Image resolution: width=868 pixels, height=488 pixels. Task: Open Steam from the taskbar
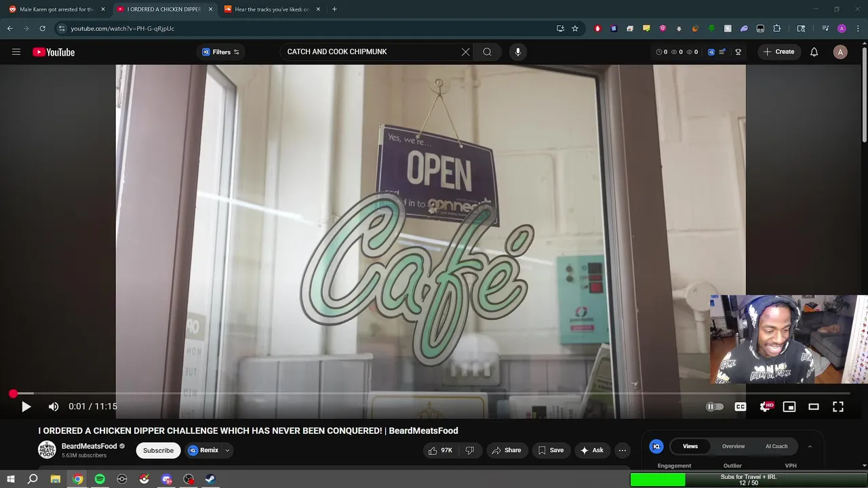(210, 479)
